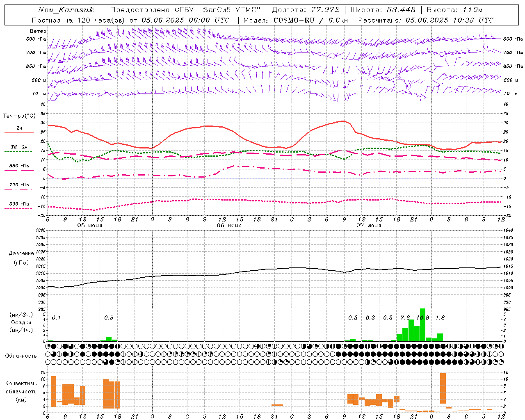The height and width of the screenshot is (420, 525).
Task: Click the "0.1" precipitation total value
Action: (56, 318)
